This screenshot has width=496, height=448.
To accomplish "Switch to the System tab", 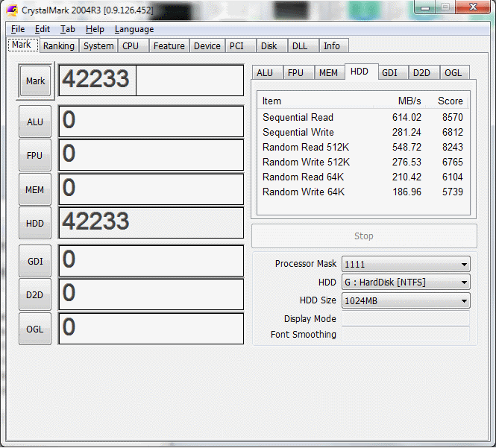I will [98, 46].
